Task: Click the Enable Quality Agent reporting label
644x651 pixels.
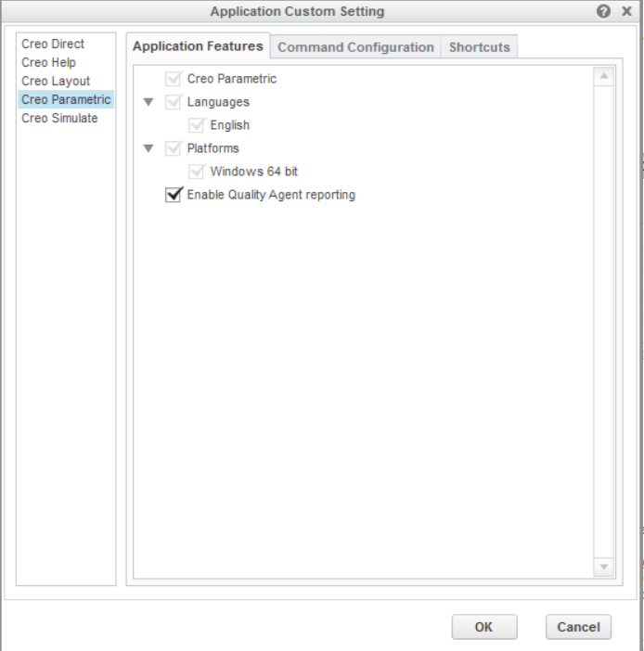Action: click(271, 195)
